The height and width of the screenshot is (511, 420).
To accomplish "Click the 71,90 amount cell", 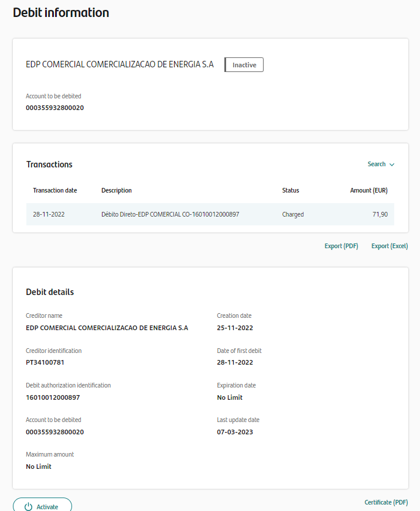I will (380, 214).
